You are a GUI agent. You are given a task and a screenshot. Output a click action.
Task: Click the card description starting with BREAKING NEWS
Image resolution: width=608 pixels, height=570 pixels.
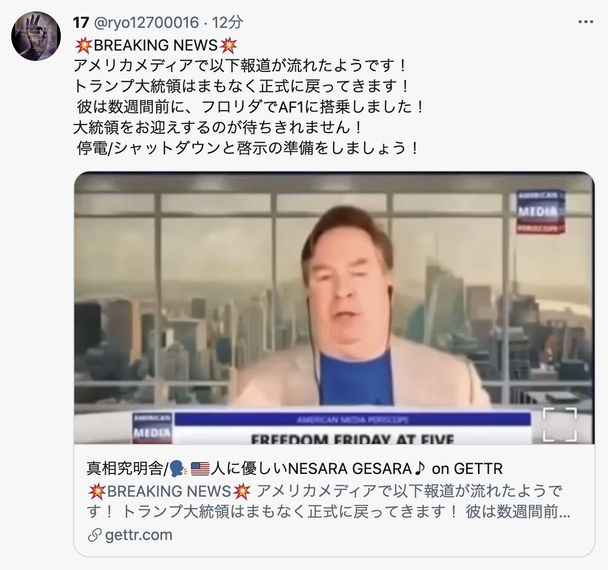click(329, 501)
